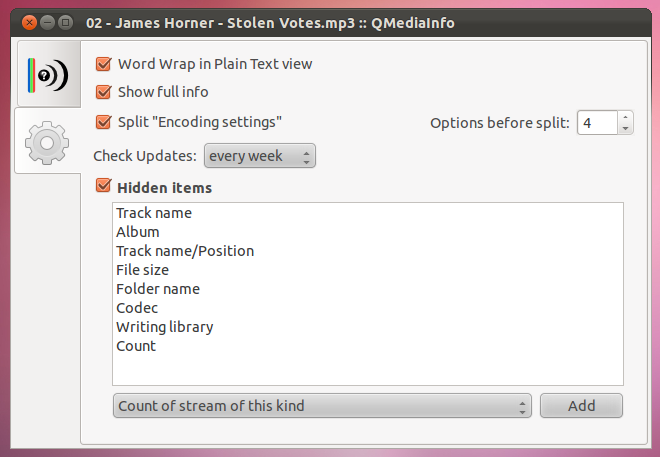This screenshot has height=457, width=660.
Task: Expand the Count of stream of this kind combo box
Action: (322, 406)
